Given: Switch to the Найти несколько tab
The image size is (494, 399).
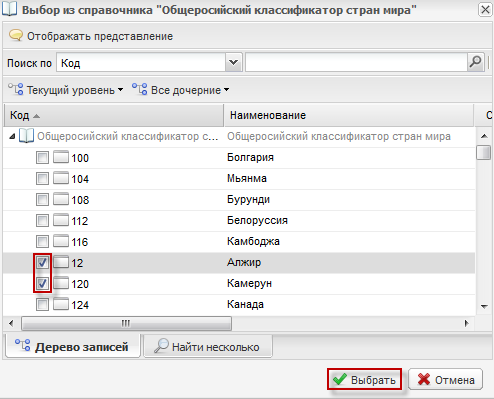Looking at the screenshot, I should coord(208,347).
